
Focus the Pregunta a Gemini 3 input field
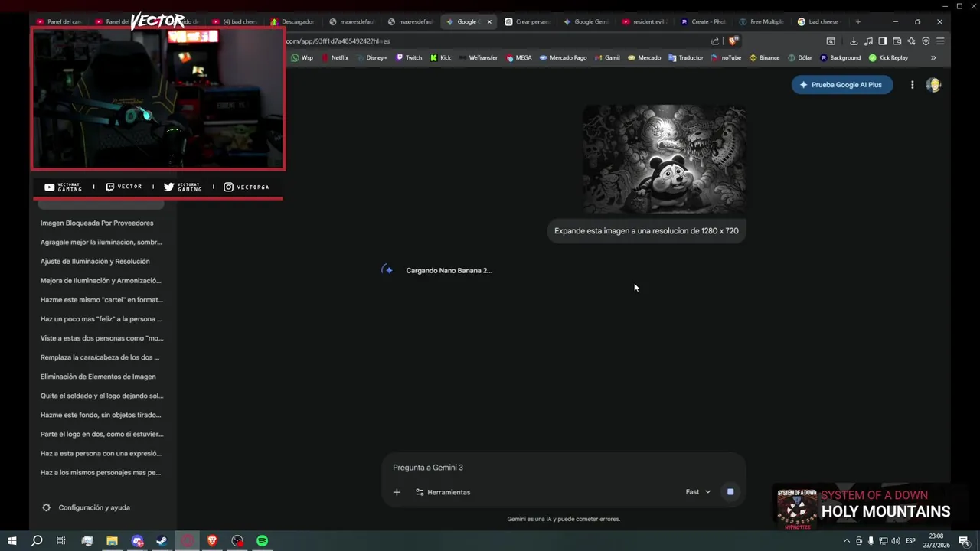563,468
